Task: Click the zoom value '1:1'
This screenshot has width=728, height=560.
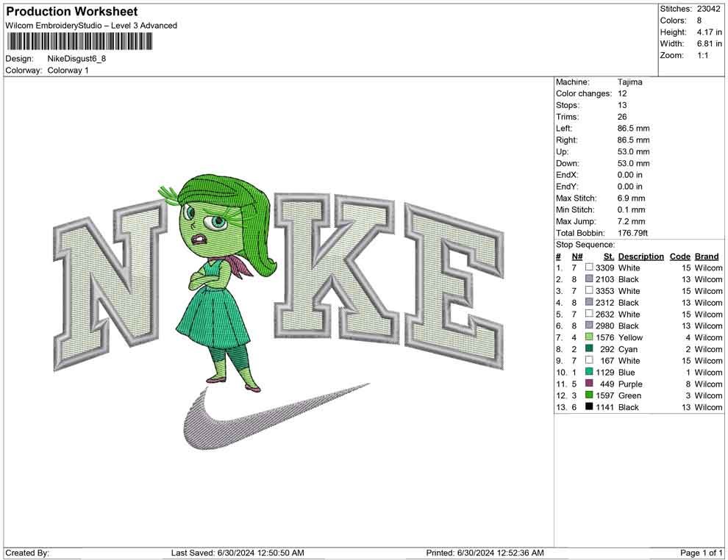Action: 703,55
